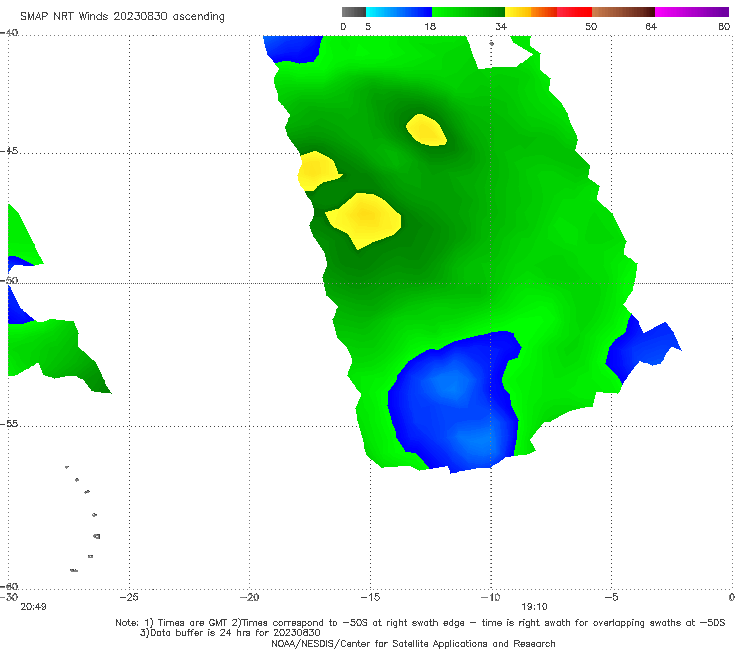The height and width of the screenshot is (650, 740).
Task: Click the blue patch at the swath's eastern edge
Action: pos(639,348)
